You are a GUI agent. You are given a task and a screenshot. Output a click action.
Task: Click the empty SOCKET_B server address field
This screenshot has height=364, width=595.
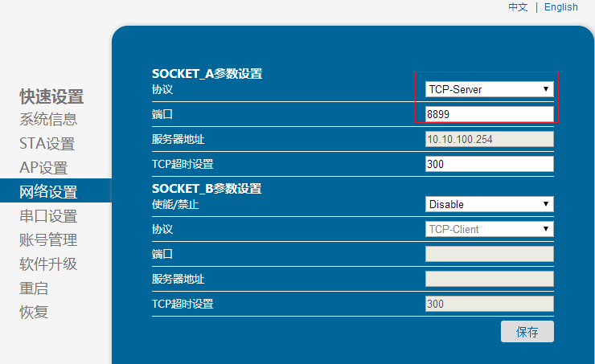tap(489, 279)
